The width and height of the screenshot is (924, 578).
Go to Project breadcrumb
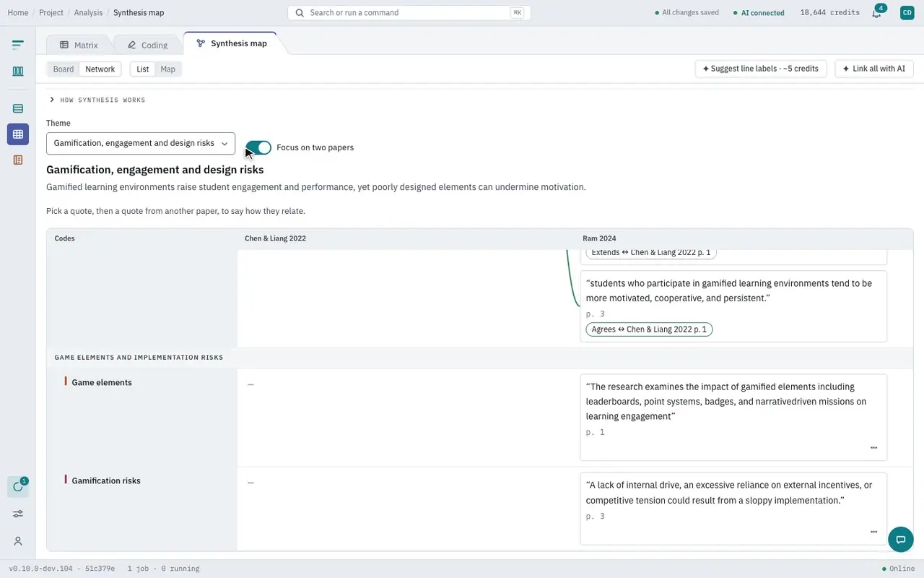coord(51,13)
